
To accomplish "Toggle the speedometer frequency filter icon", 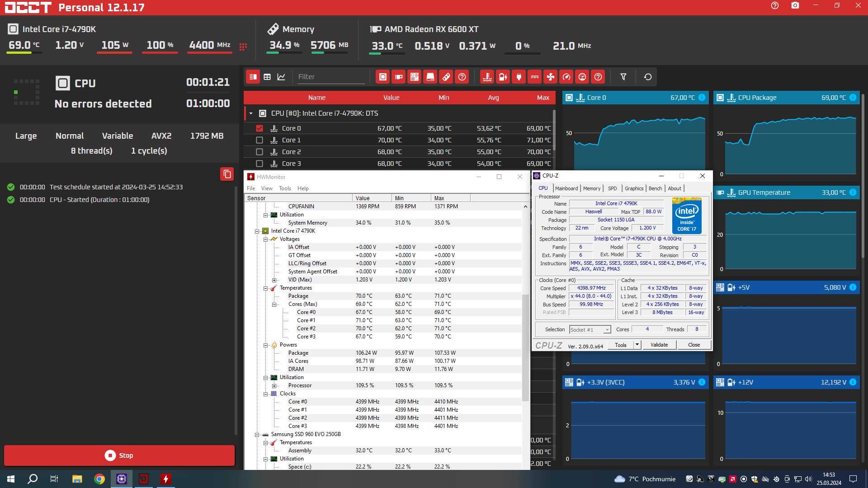I will [x=566, y=77].
